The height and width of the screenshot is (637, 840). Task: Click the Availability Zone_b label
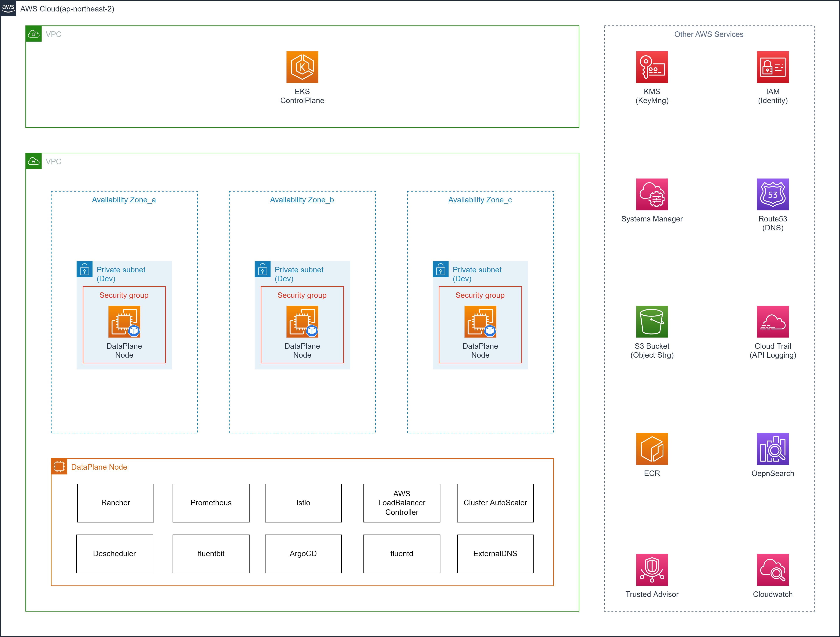tap(302, 200)
